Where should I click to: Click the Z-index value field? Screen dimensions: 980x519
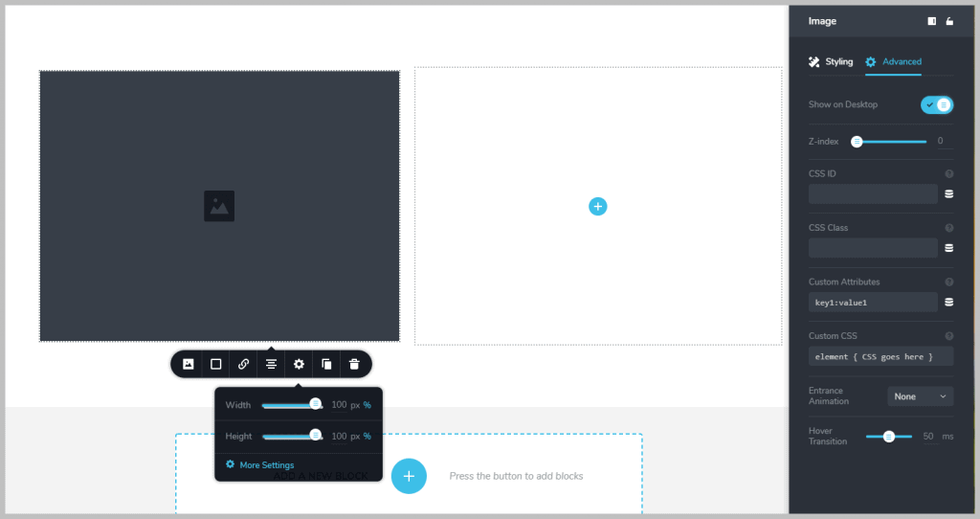point(945,142)
